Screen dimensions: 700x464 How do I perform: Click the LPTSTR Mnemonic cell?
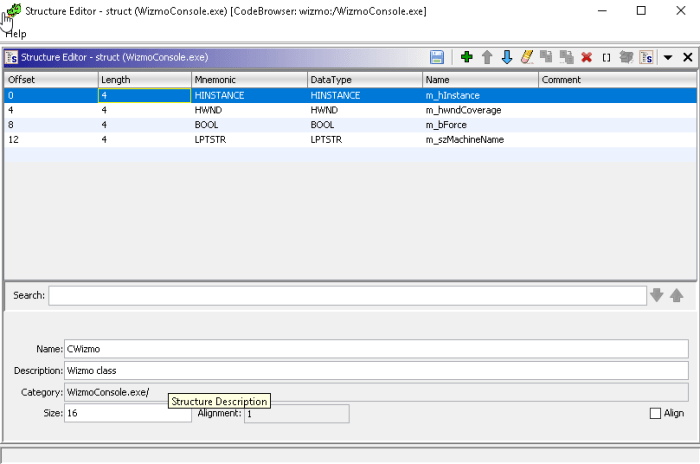(x=249, y=140)
